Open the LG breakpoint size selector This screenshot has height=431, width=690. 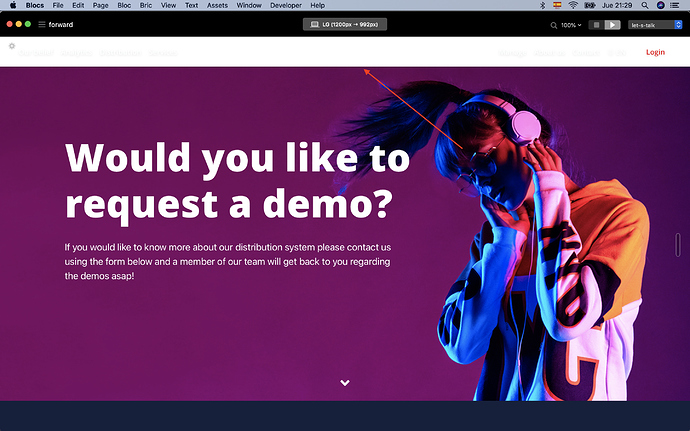[344, 24]
